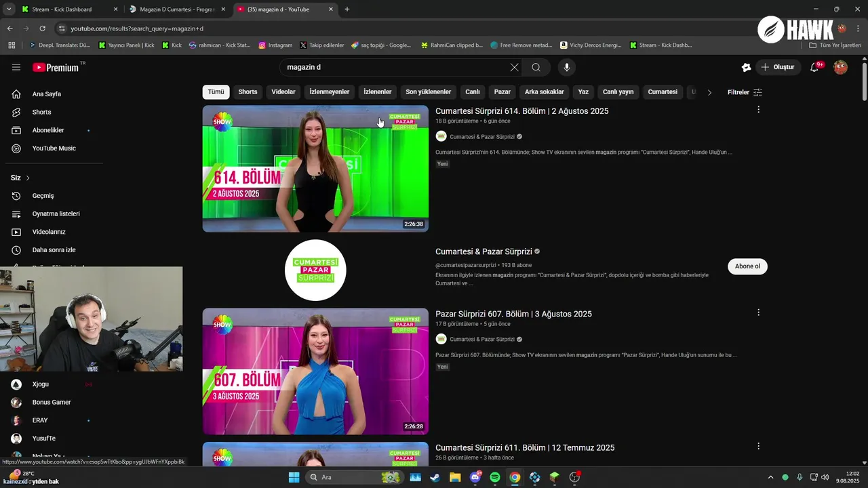Select the Shorts filter chip
This screenshot has width=868, height=488.
coord(248,92)
